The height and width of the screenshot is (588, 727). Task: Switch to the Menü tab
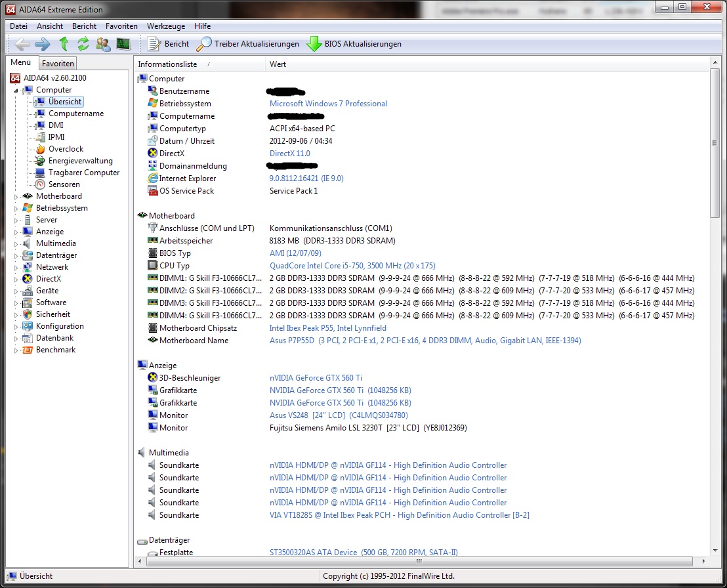click(x=21, y=62)
